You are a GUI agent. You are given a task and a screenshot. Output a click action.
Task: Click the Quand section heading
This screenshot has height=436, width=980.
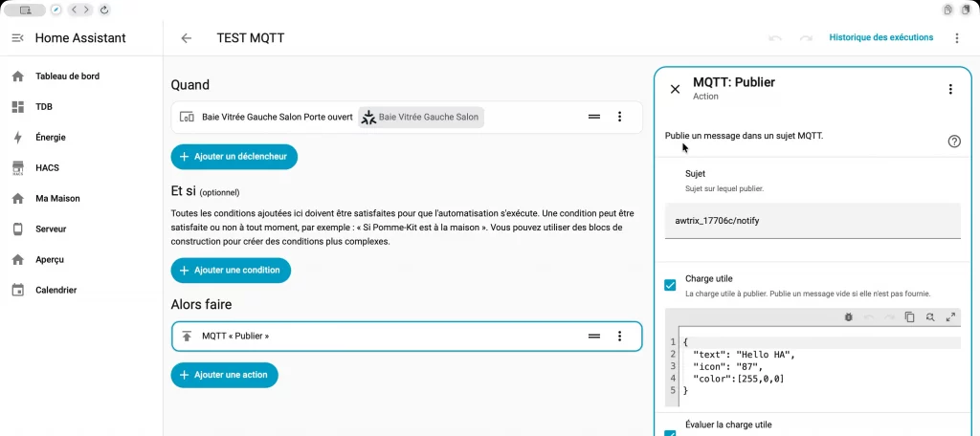click(190, 85)
